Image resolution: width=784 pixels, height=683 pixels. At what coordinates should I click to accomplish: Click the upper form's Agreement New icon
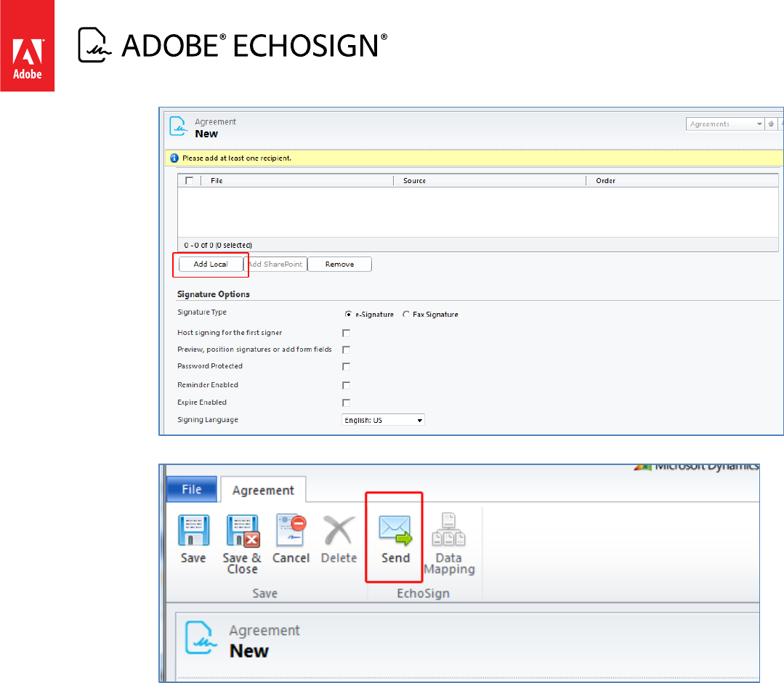[179, 126]
